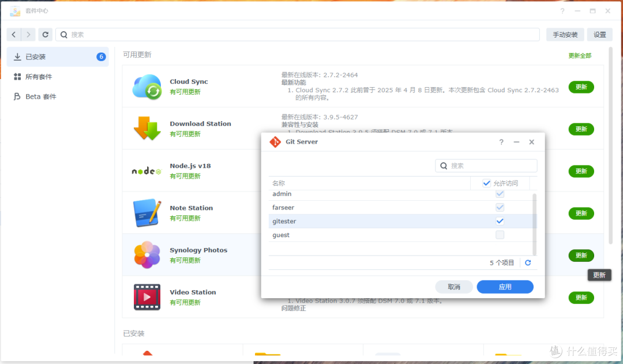
Task: Click the Manual Install button
Action: [x=565, y=35]
